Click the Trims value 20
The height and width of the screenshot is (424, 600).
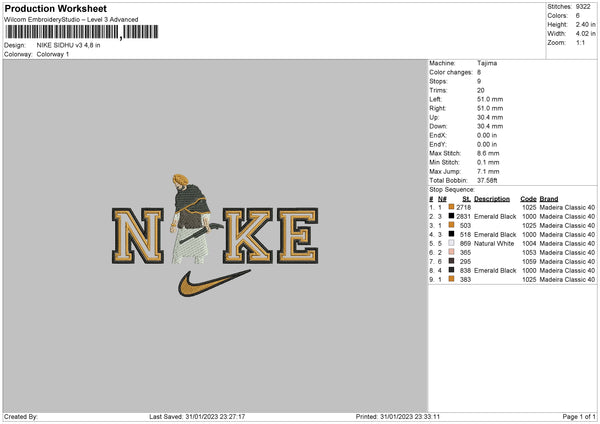[481, 90]
